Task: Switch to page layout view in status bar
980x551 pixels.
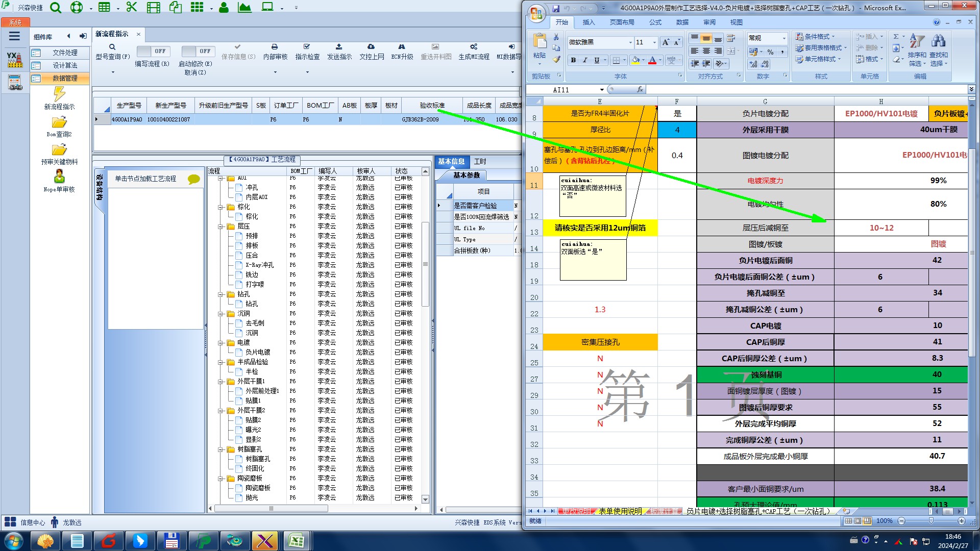Action: [x=857, y=521]
